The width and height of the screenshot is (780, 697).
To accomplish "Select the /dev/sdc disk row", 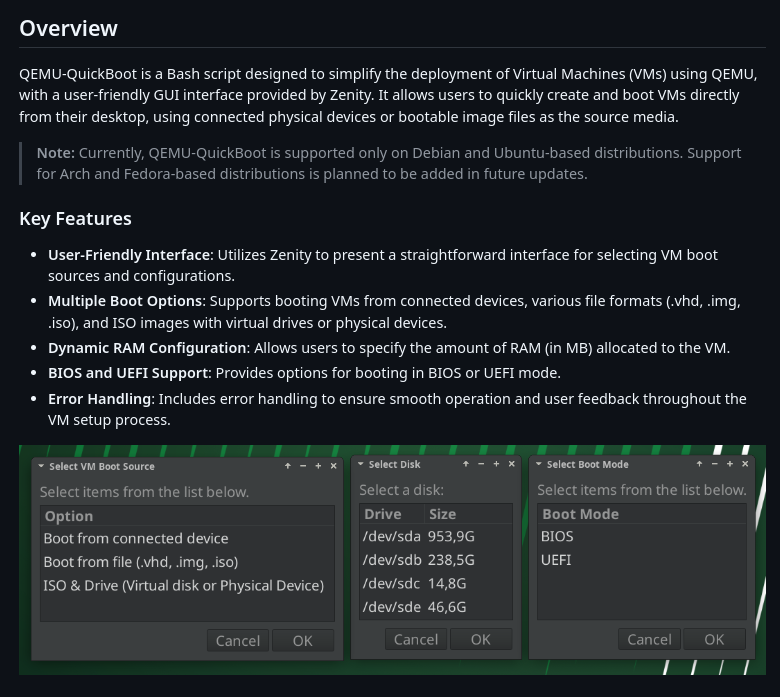I will click(436, 583).
